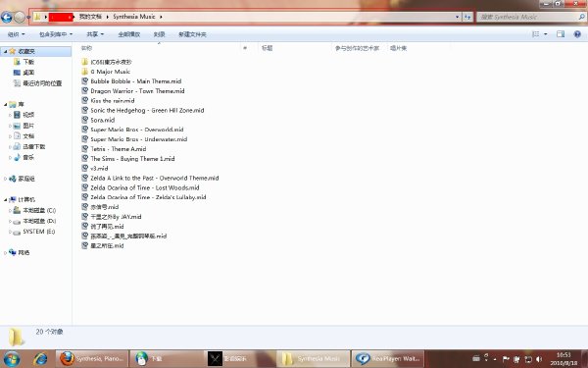Click the Back navigation arrow button
The width and height of the screenshot is (588, 368).
point(7,17)
